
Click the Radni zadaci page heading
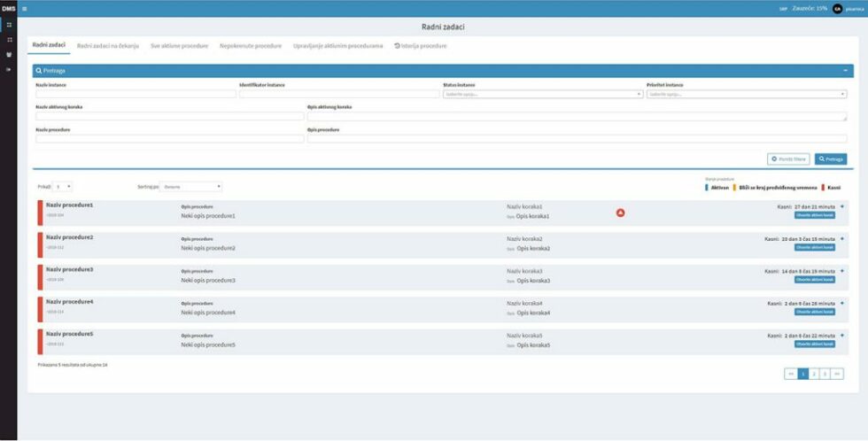pos(443,27)
